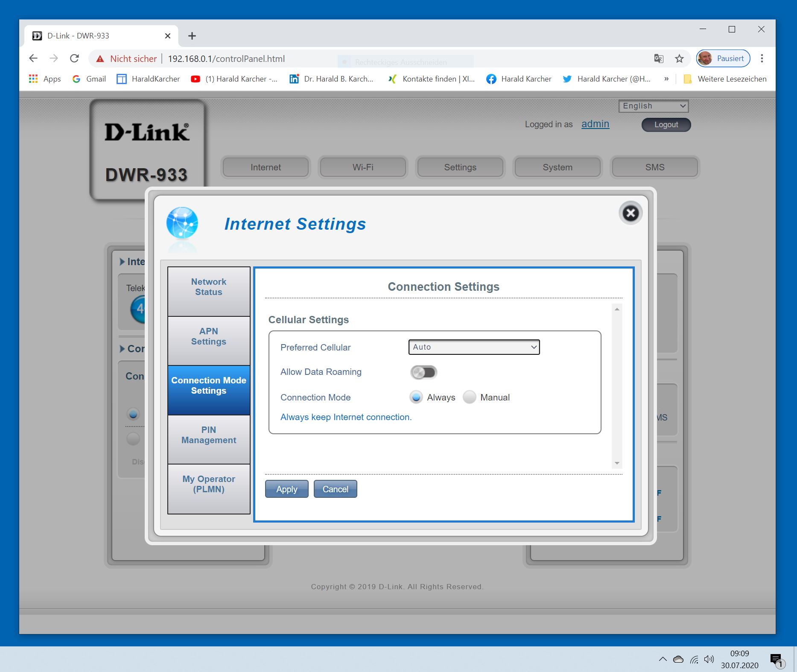Open the Apps bookmark
The image size is (797, 672).
point(45,79)
